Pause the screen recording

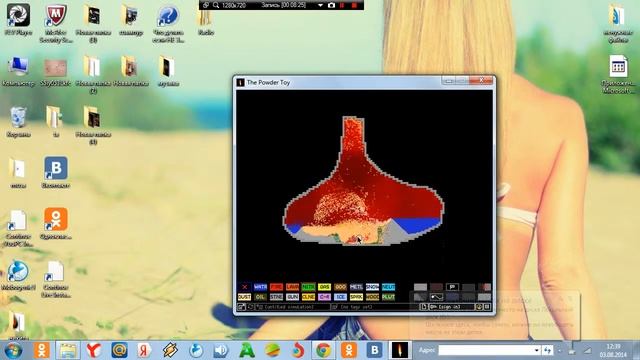coord(342,5)
